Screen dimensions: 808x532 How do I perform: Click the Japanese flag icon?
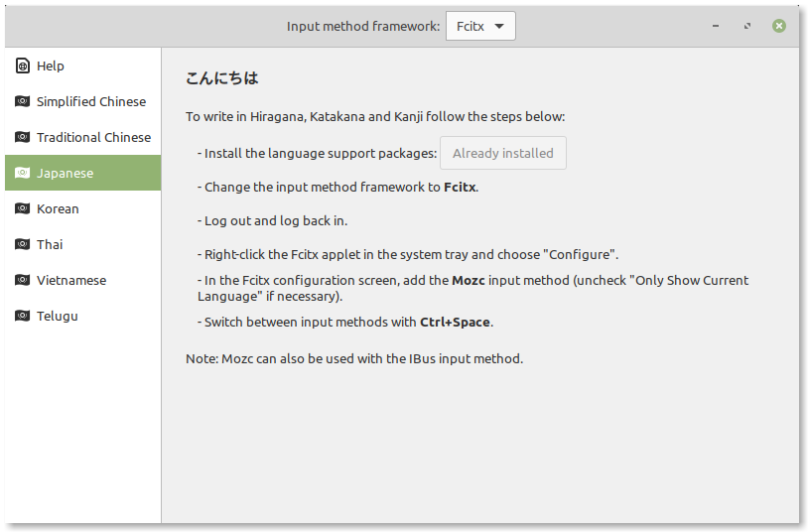[x=22, y=172]
